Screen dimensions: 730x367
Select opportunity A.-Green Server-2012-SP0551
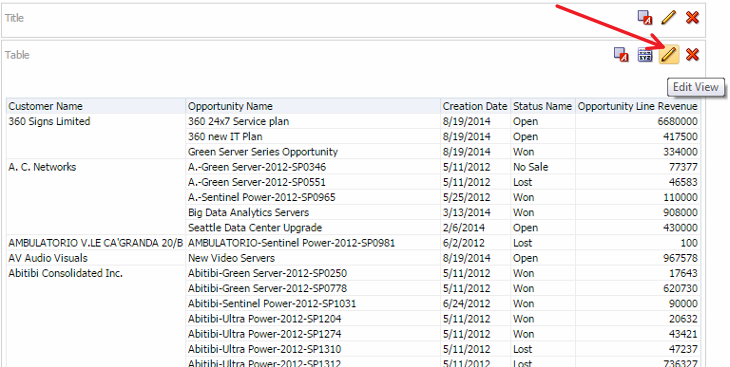pyautogui.click(x=257, y=182)
